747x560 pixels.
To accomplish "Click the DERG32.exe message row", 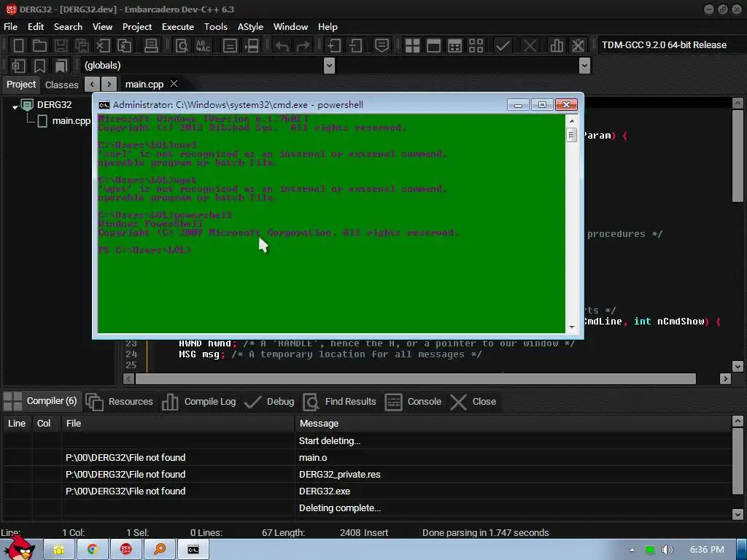I will pyautogui.click(x=367, y=491).
